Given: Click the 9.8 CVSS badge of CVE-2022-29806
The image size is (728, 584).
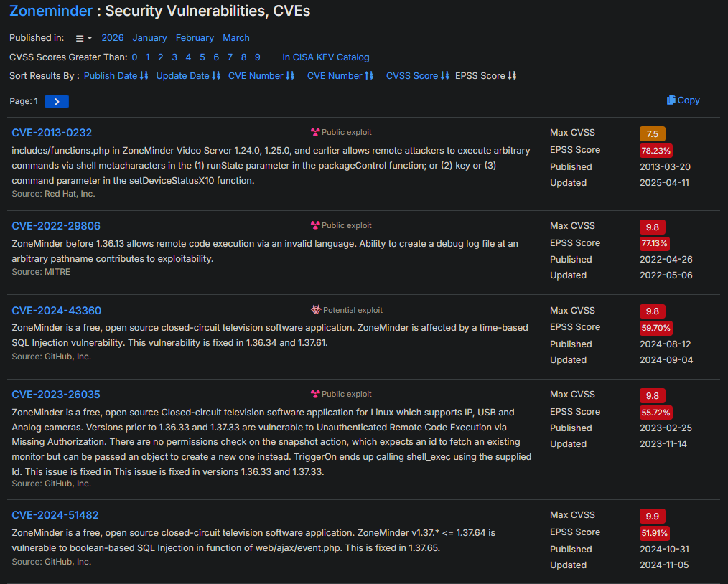Looking at the screenshot, I should tap(653, 227).
